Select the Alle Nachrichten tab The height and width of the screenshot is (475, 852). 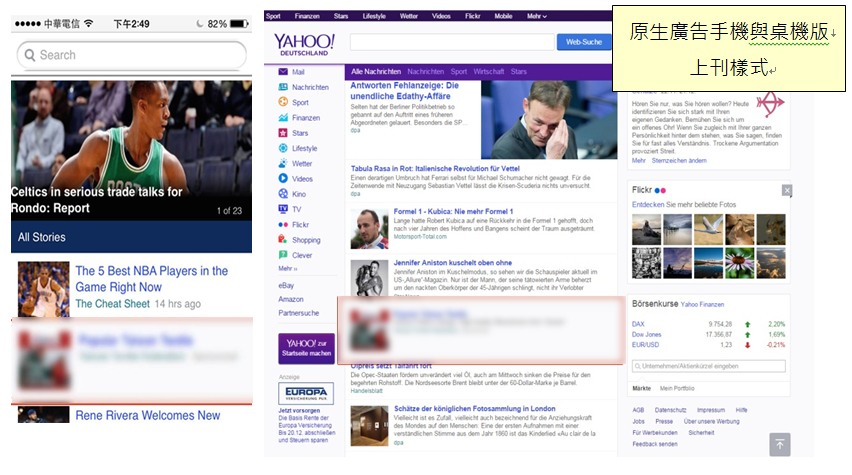pos(375,72)
